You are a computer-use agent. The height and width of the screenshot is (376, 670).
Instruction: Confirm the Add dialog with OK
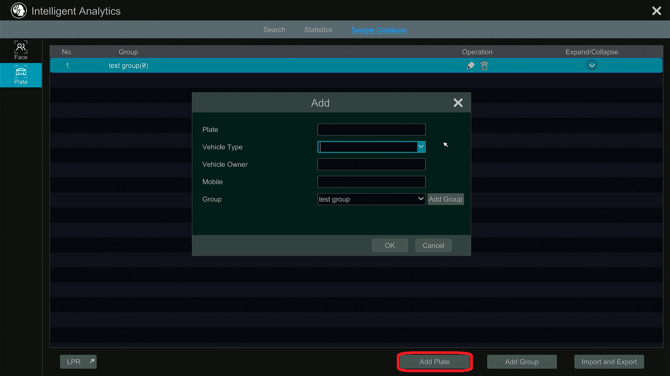pos(390,245)
